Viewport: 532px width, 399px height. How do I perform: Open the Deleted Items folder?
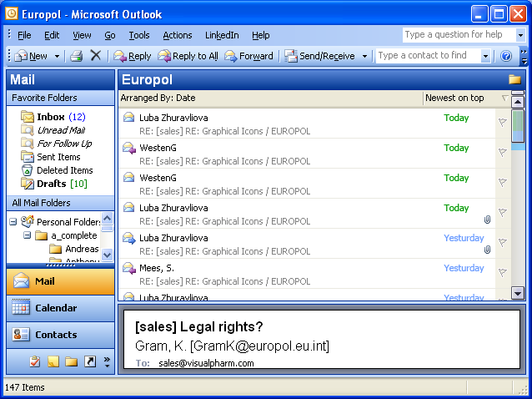[57, 170]
